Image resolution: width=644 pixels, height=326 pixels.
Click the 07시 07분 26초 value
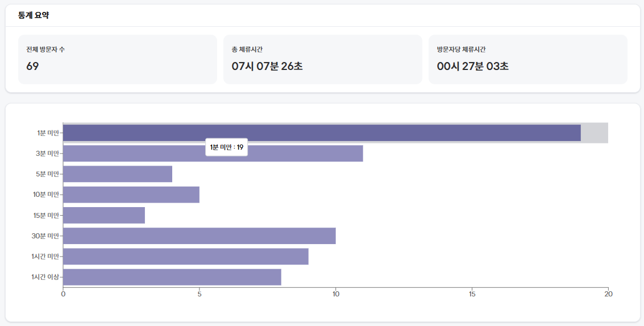pyautogui.click(x=267, y=66)
